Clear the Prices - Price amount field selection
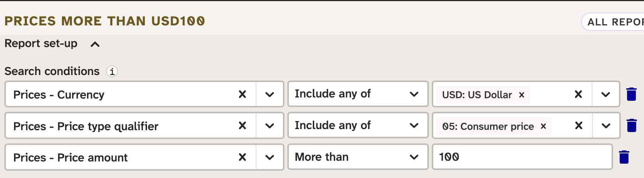 242,157
